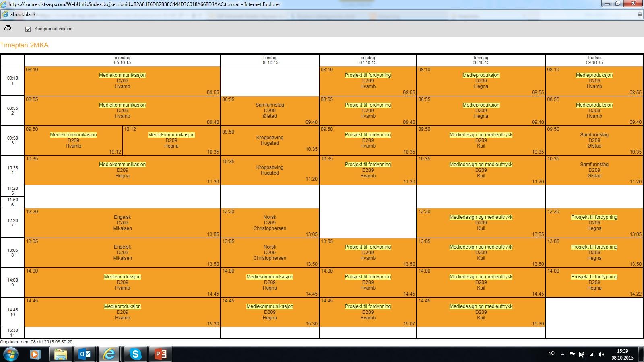Open the Windows Start menu
This screenshot has height=362, width=644.
point(11,354)
